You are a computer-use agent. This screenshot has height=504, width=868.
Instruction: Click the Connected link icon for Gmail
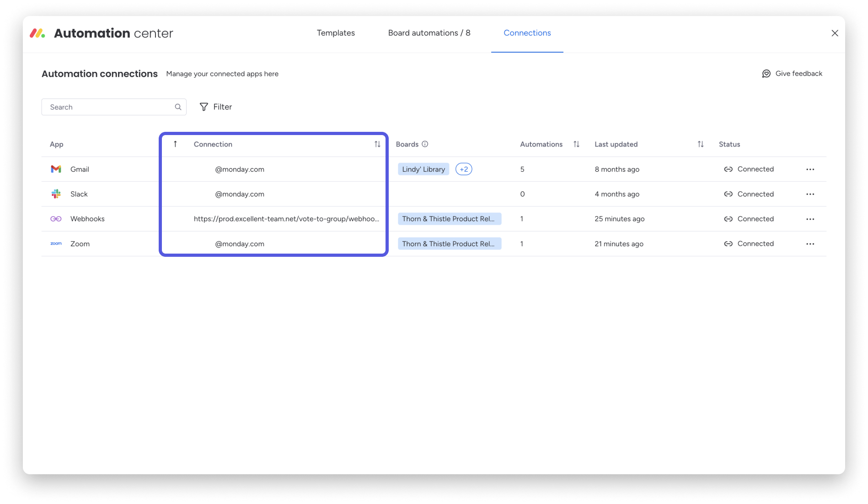[x=728, y=169]
